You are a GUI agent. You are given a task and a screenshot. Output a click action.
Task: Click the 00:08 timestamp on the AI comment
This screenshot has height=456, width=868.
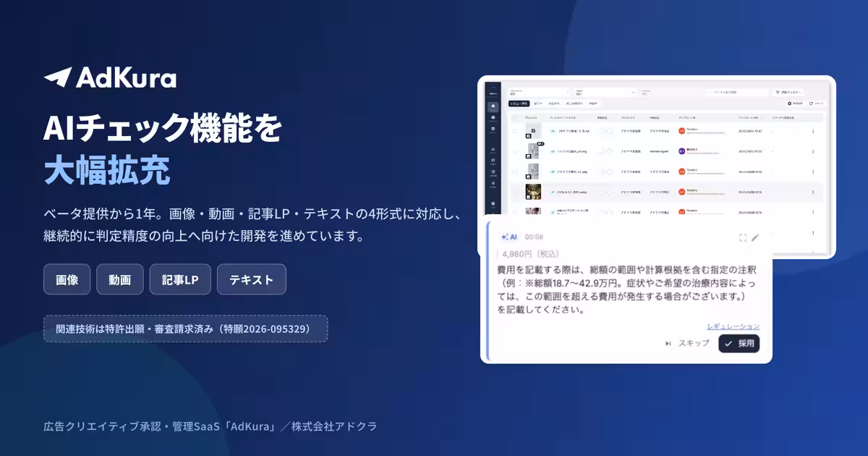click(x=534, y=237)
